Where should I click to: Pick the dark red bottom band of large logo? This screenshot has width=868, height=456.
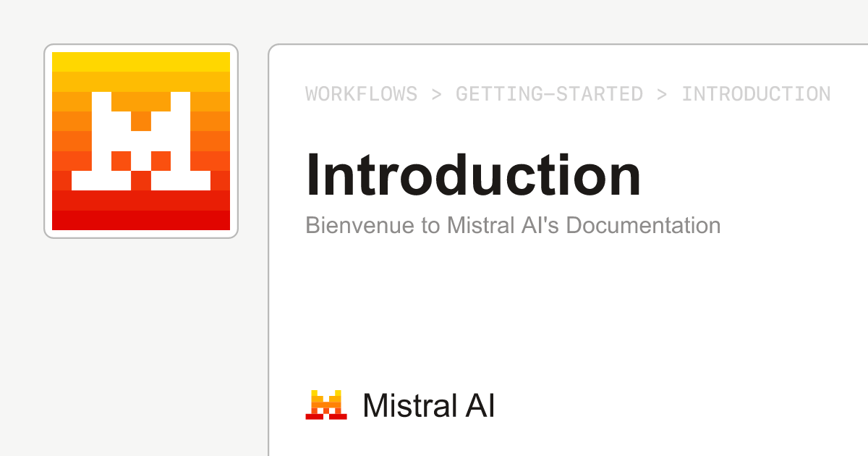[x=141, y=220]
